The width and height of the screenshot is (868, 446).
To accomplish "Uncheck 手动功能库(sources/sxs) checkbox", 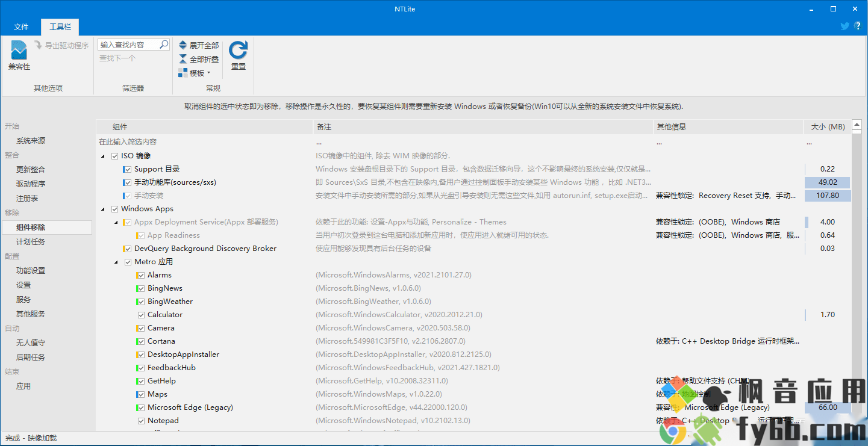I will pos(128,182).
